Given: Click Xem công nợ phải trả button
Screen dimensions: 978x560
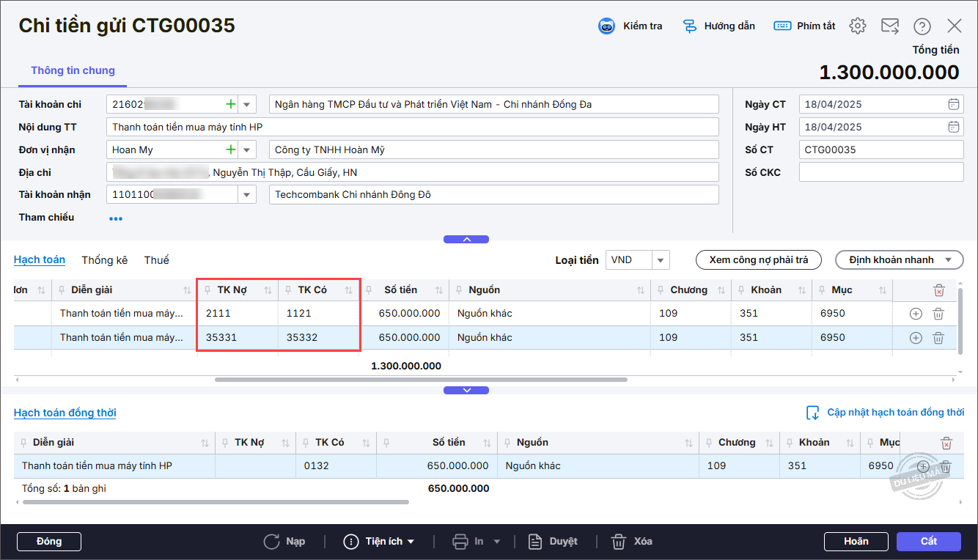Looking at the screenshot, I should [758, 260].
